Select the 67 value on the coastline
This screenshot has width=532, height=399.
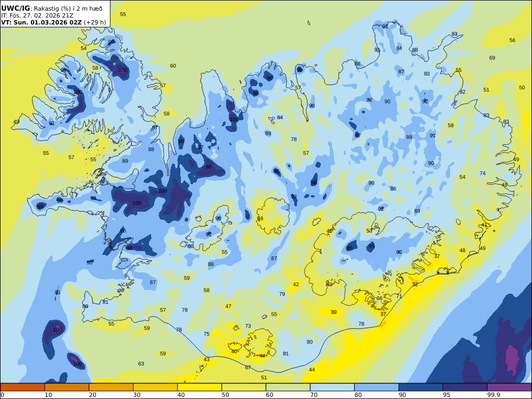tap(248, 368)
